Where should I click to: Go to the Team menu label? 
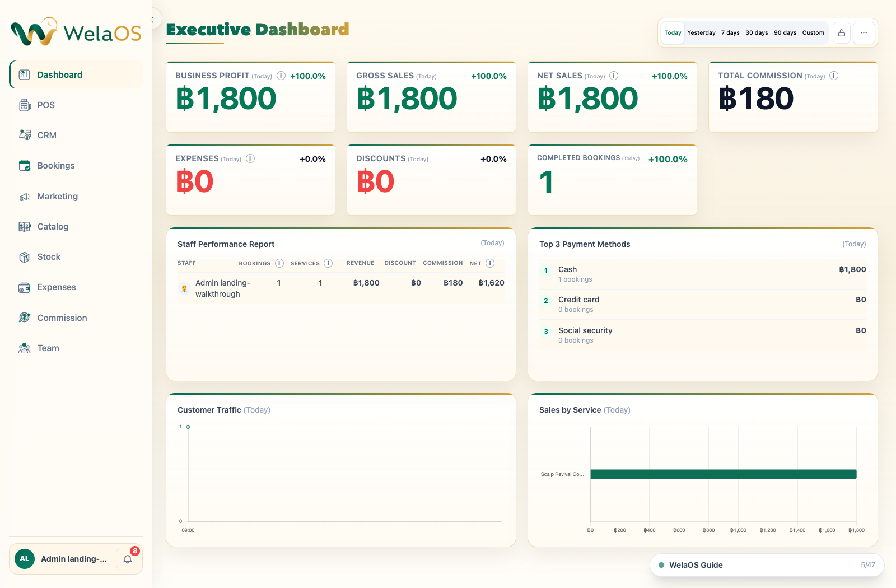[48, 348]
